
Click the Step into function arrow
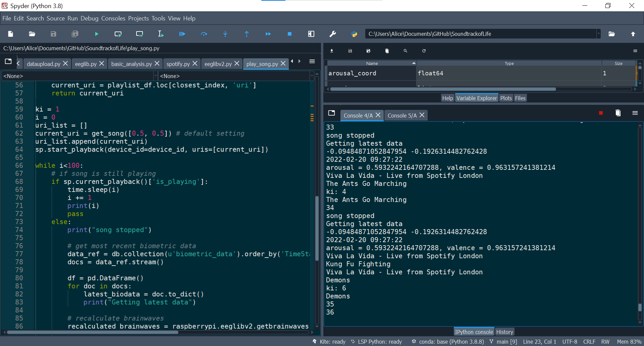[x=225, y=34]
